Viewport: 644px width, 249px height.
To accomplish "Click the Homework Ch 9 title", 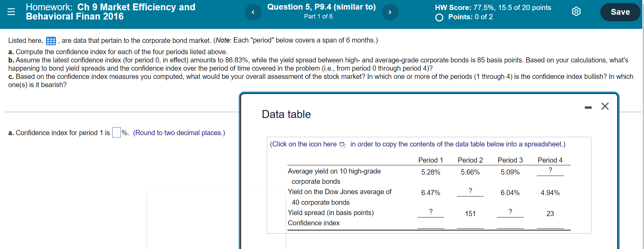I will (110, 11).
